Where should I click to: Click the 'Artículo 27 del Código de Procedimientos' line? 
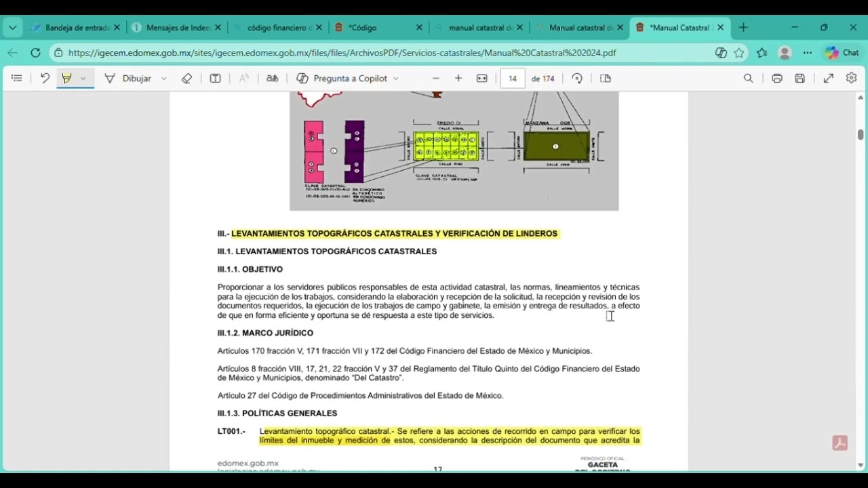point(360,396)
